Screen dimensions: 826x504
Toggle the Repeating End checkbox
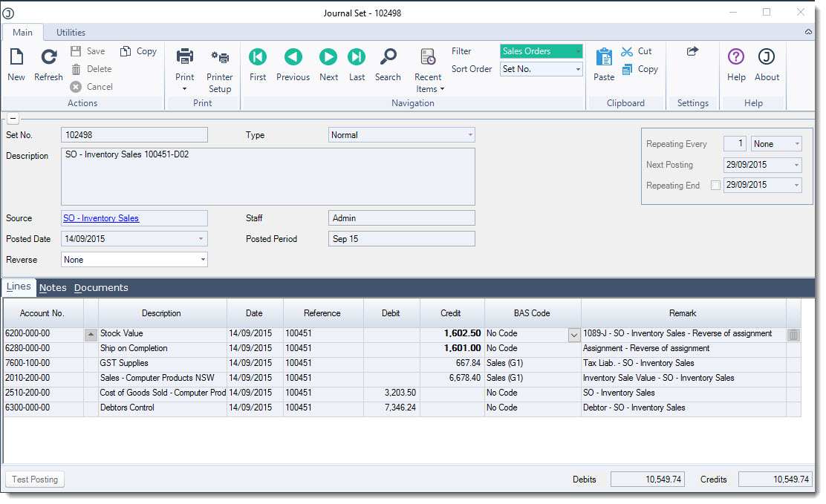(x=715, y=186)
